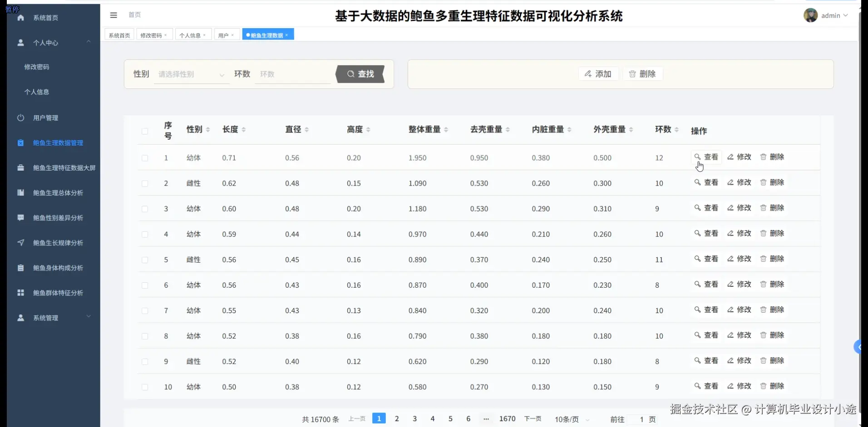Check the checkbox for row 5
The image size is (868, 427).
coord(145,260)
